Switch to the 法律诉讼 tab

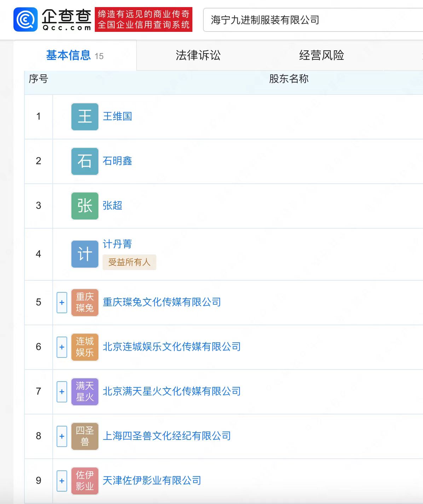point(198,55)
